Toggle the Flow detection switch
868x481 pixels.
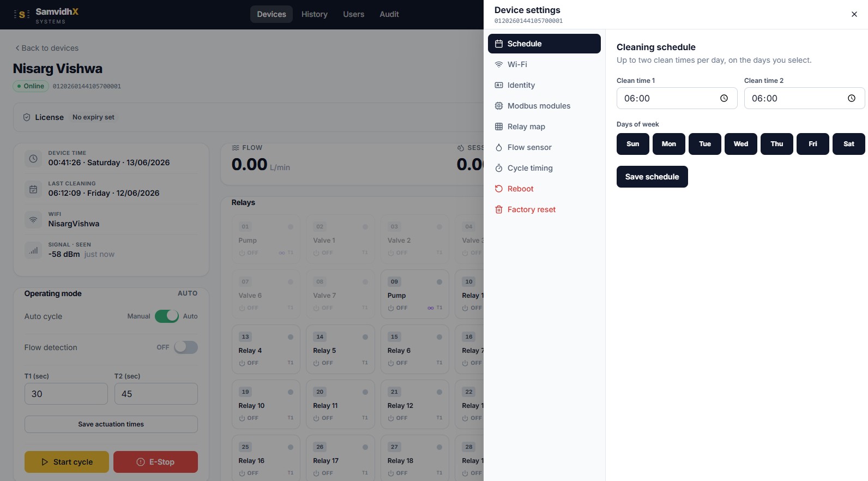186,347
